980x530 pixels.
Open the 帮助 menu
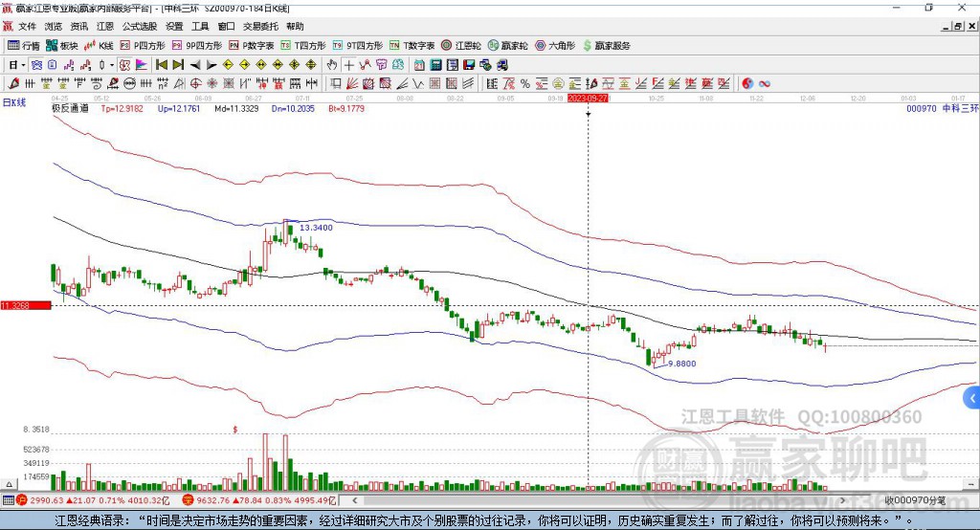[295, 26]
